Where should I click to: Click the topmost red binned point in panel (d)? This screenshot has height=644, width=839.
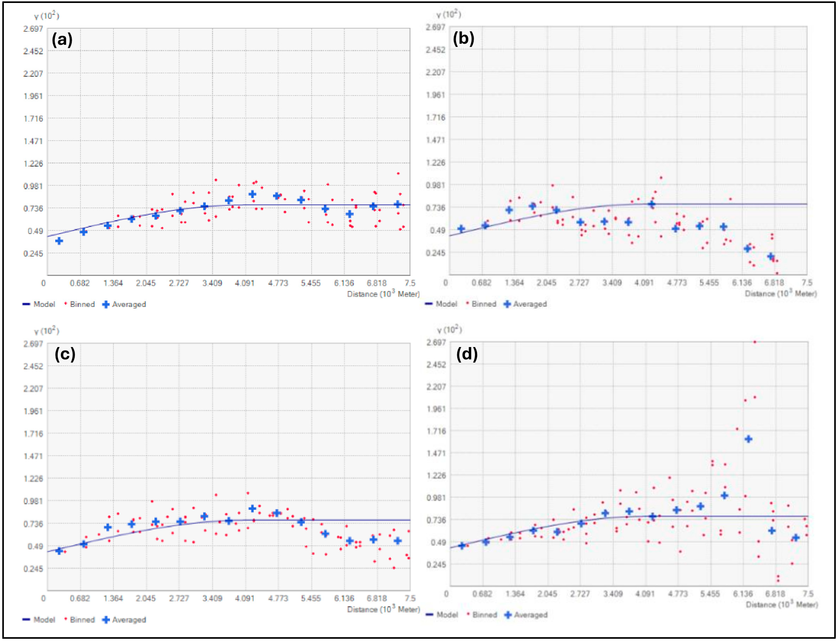[x=755, y=342]
